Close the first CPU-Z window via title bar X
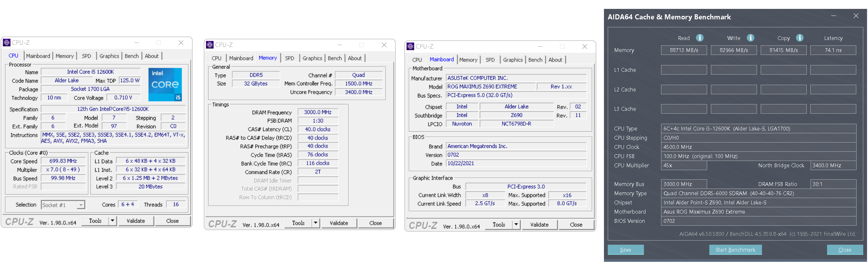Viewport: 868px width, 265px height. 181,43
